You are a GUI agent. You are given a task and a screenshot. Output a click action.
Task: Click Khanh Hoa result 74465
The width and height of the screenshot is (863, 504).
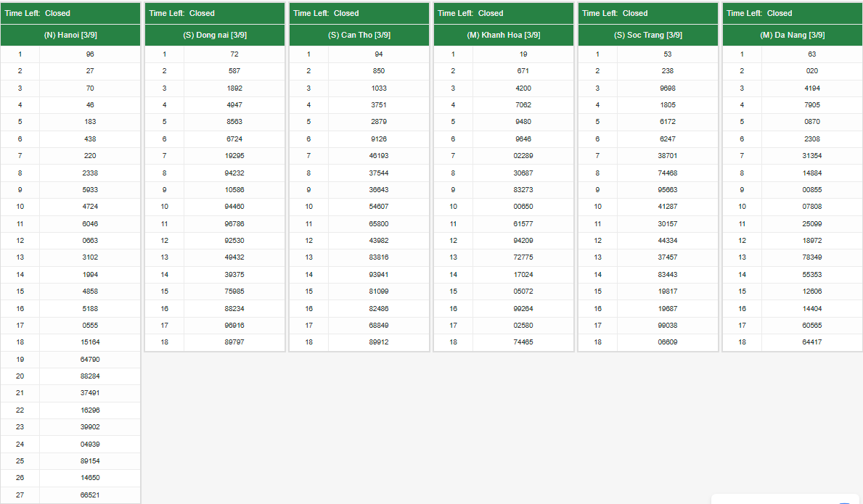point(523,342)
